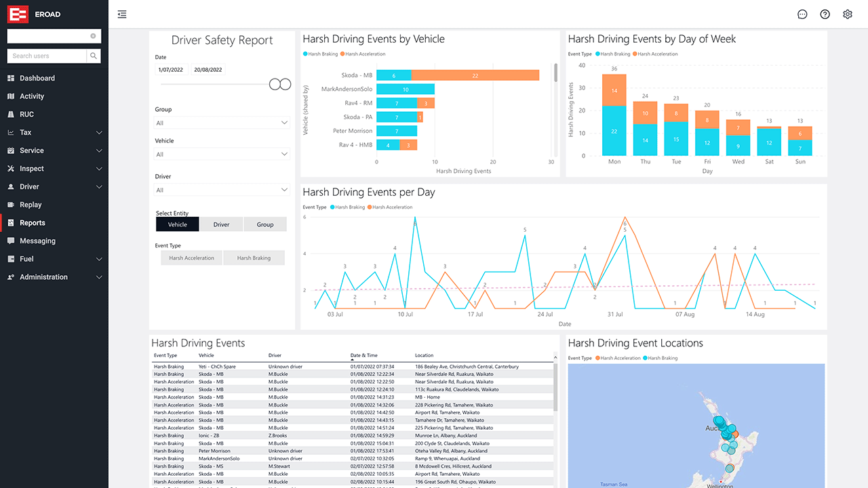
Task: Sort table by Vehicle column header
Action: coord(206,356)
